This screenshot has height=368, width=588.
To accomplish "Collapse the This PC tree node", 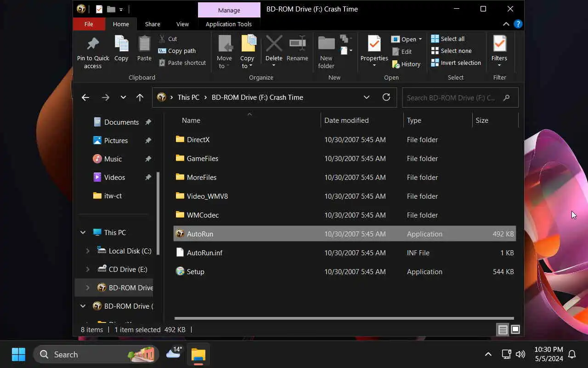I will point(83,232).
